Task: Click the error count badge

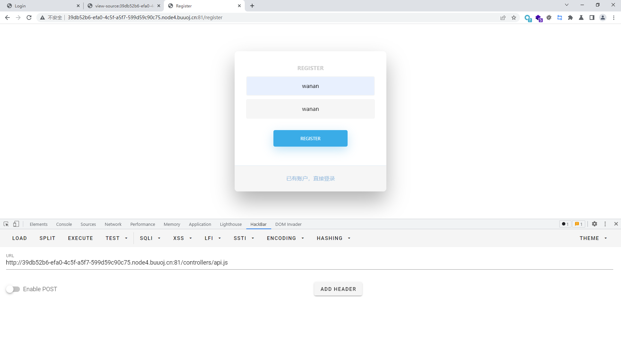Action: coord(565,224)
